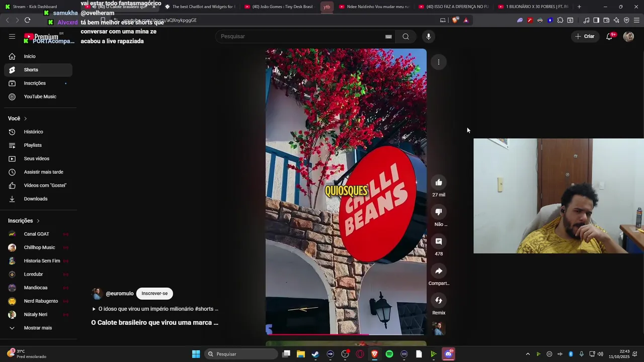Open Assistir mais tarde list
This screenshot has width=644, height=362.
(38, 172)
